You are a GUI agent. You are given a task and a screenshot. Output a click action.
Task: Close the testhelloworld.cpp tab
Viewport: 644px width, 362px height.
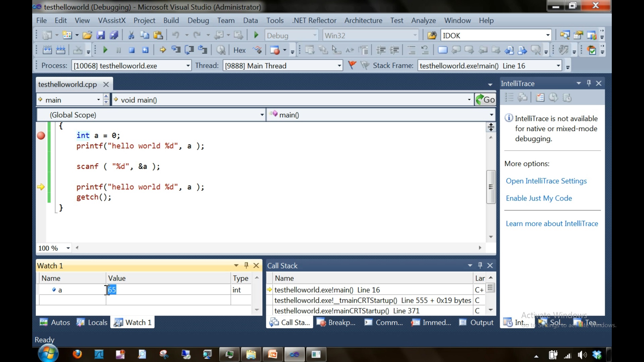[106, 84]
